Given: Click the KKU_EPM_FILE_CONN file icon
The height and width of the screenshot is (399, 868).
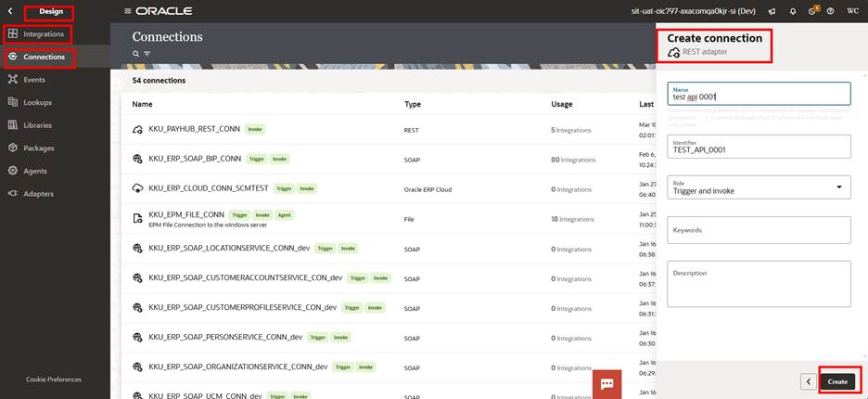Looking at the screenshot, I should pyautogui.click(x=138, y=218).
